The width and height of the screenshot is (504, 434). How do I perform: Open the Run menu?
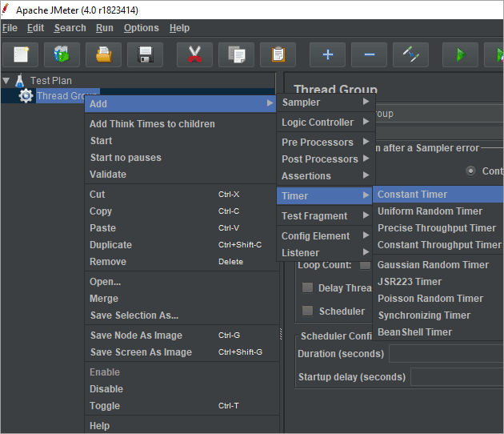pyautogui.click(x=105, y=28)
